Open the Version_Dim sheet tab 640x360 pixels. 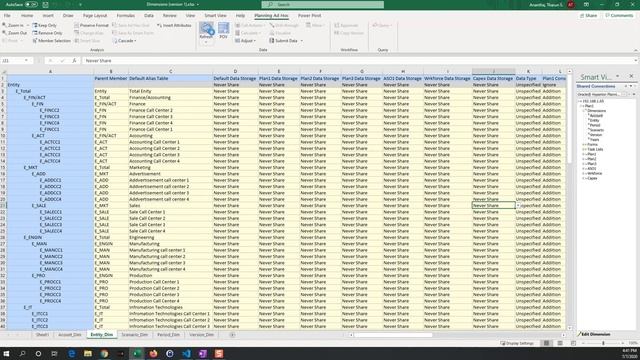201,335
